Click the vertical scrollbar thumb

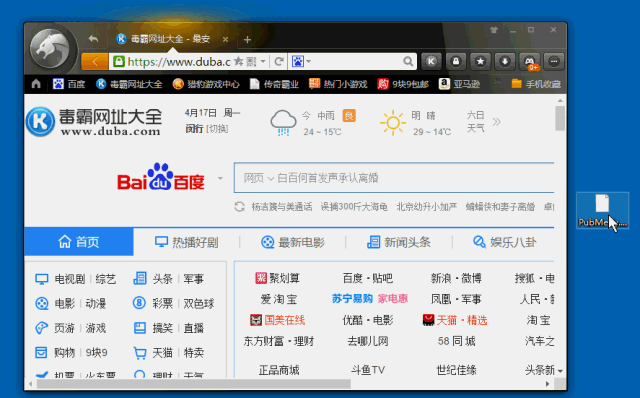point(560,118)
